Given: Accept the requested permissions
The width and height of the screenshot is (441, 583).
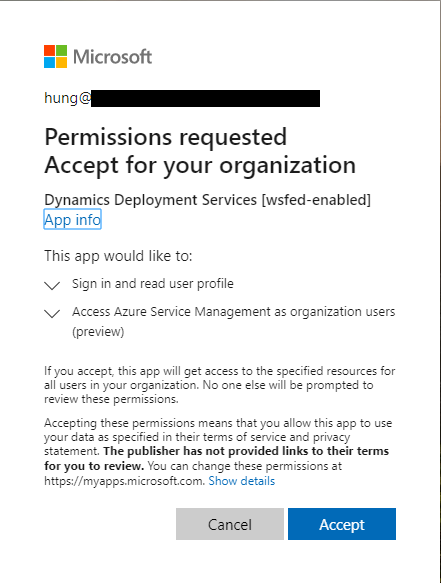Looking at the screenshot, I should (x=342, y=524).
